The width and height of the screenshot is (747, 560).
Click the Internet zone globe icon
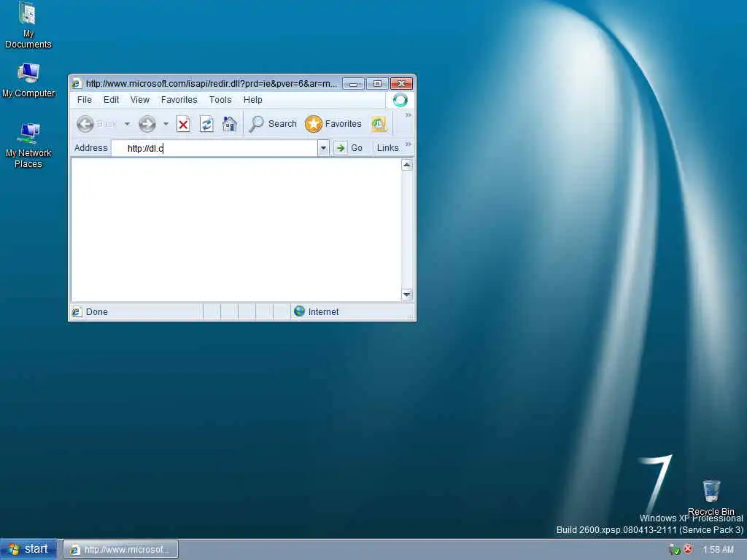coord(299,311)
